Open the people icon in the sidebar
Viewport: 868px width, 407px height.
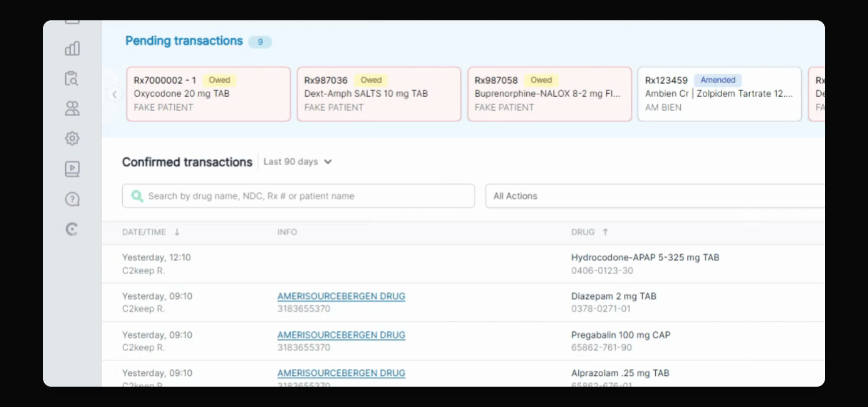tap(72, 109)
